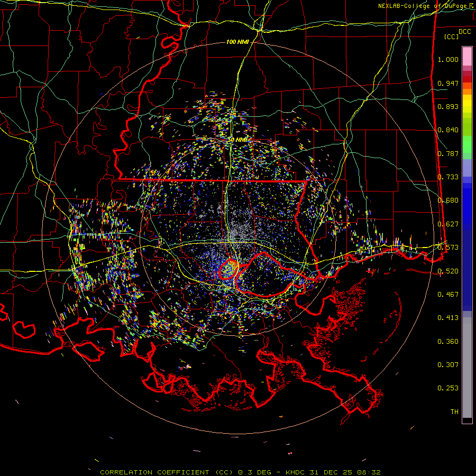Image resolution: width=476 pixels, height=476 pixels.
Task: Pick the gray segment of the color bar
Action: (x=467, y=368)
